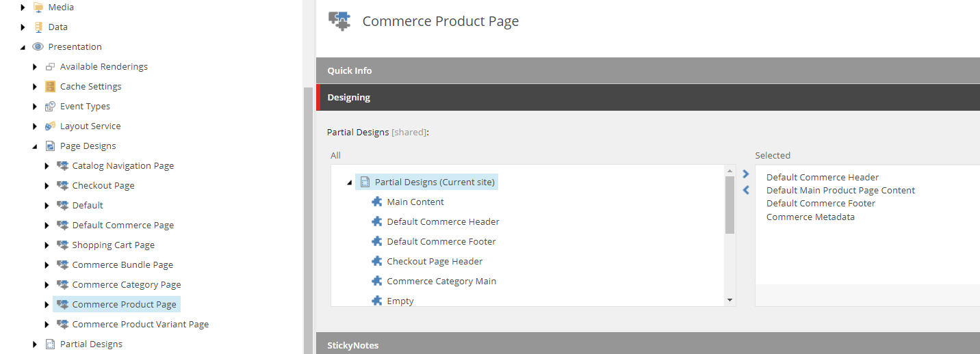The width and height of the screenshot is (980, 354).
Task: Click the Data node icon
Action: click(38, 27)
